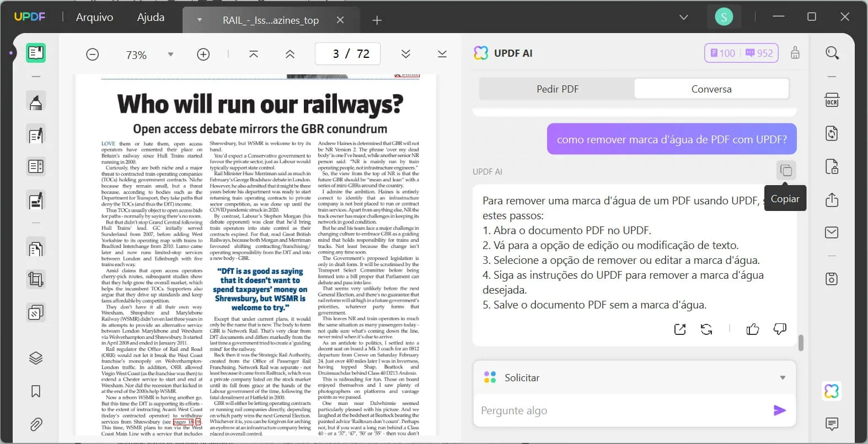The width and height of the screenshot is (868, 444).
Task: Click the step '1. Abra o documento PDF no UPDF.'
Action: tap(567, 230)
